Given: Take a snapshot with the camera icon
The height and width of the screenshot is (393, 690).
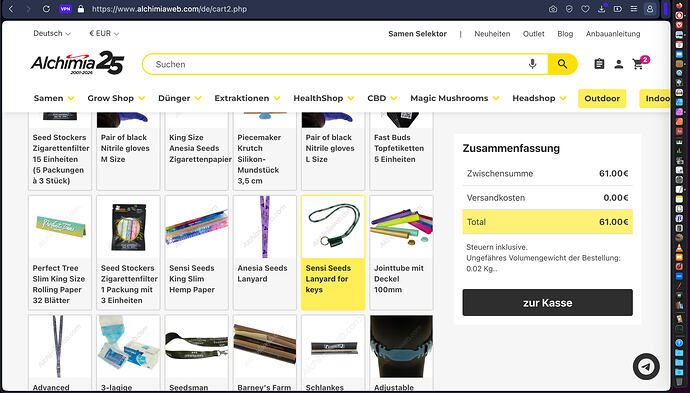Looking at the screenshot, I should 553,9.
